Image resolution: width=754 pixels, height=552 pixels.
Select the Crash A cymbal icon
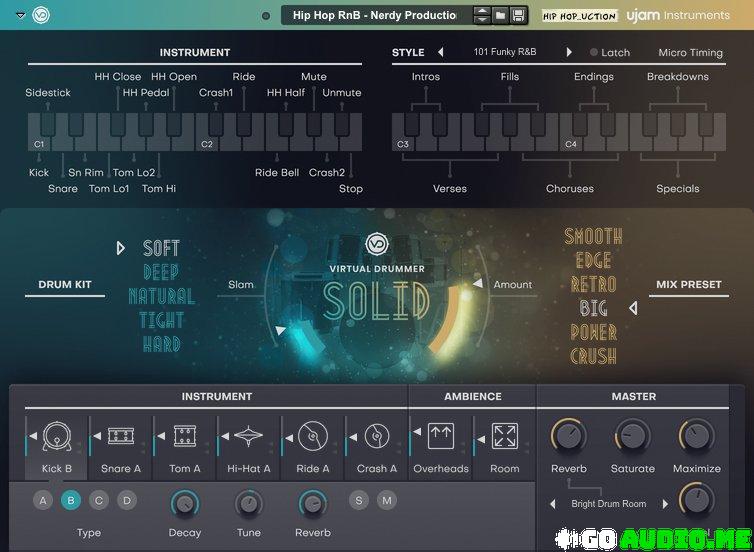coord(377,436)
